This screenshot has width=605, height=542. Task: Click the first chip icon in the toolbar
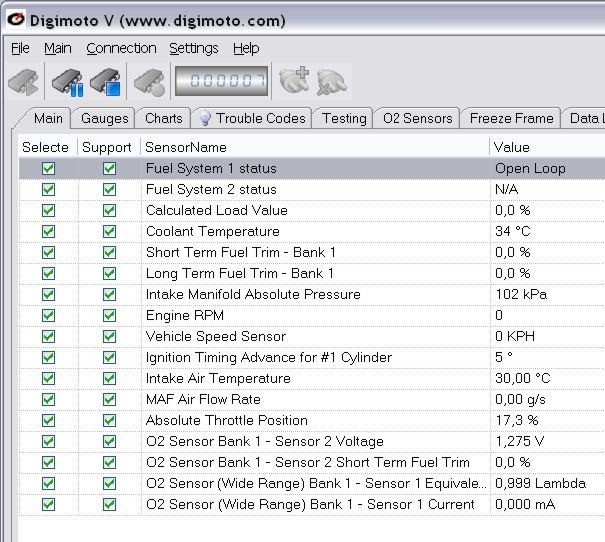click(24, 82)
